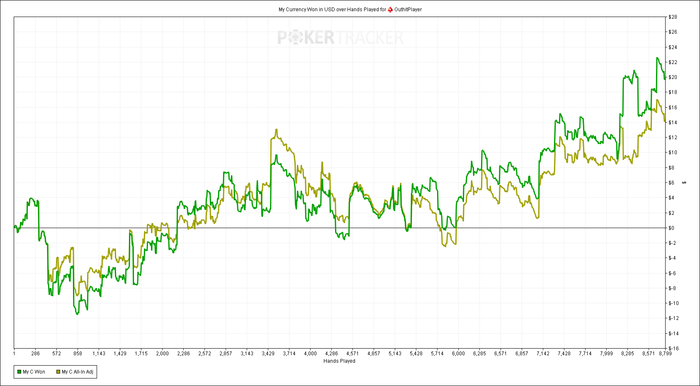Click the chart title "My Currency Won in USD"
700x386 pixels.
(307, 9)
